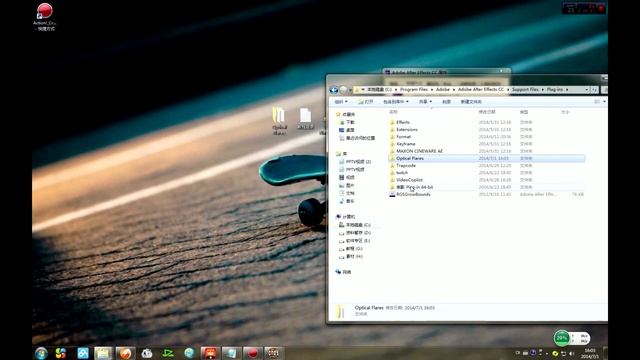Viewport: 640px width, 360px height.
Task: Switch to the Explorer folder taskbar button
Action: point(103,353)
